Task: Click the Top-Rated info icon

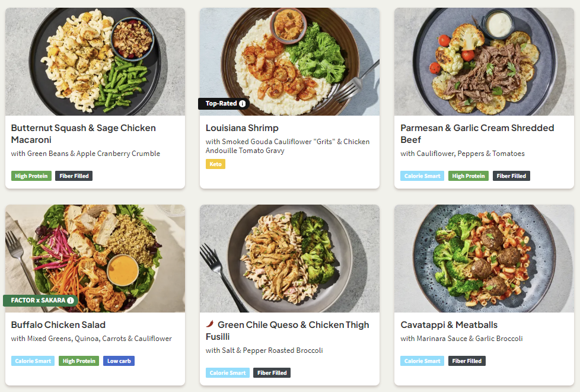Action: pyautogui.click(x=242, y=104)
